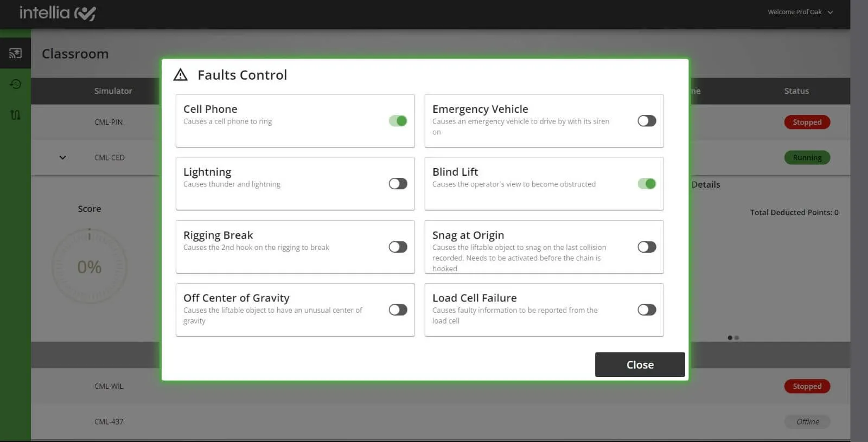Viewport: 868px width, 442px height.
Task: Enable the Off Center of Gravity fault
Action: [x=398, y=310]
